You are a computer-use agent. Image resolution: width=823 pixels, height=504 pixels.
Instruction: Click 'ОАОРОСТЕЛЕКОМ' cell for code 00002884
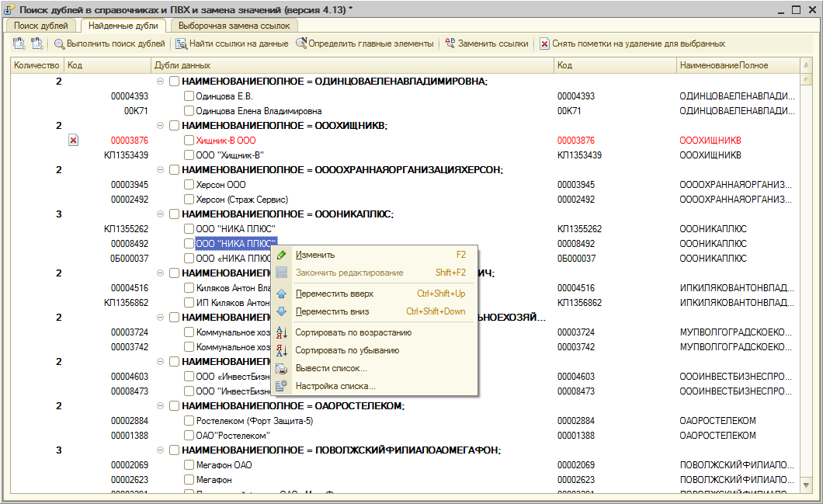point(717,421)
